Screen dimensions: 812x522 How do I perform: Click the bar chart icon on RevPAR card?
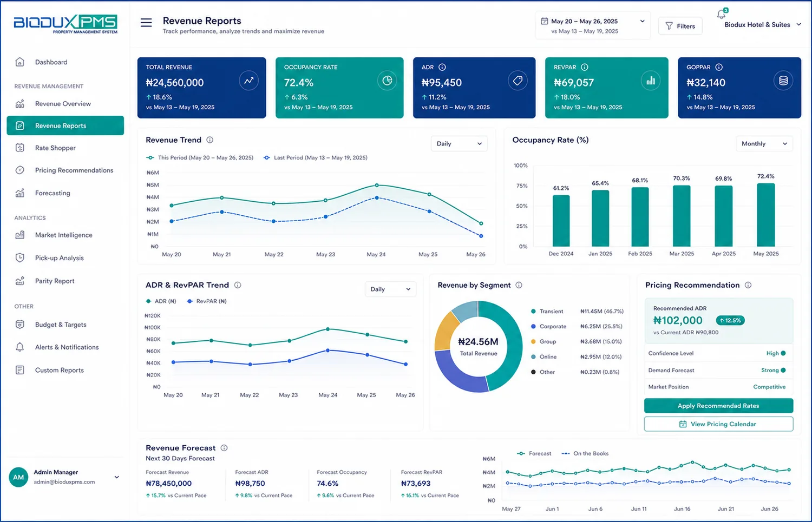click(x=651, y=81)
